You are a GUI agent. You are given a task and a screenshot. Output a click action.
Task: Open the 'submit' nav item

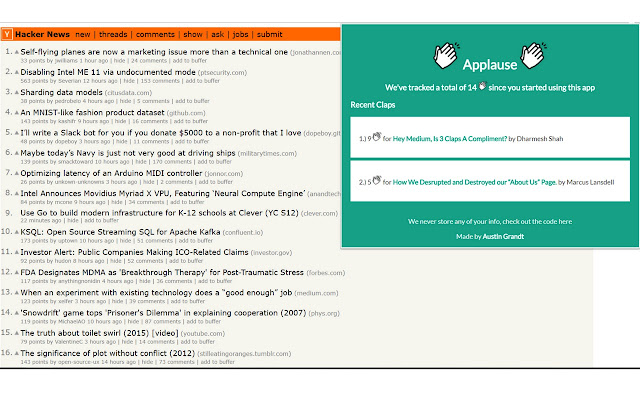(269, 34)
